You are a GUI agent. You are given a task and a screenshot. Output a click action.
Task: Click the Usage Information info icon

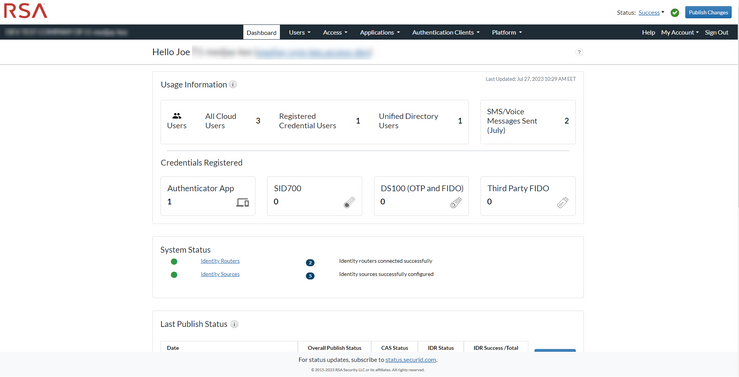(x=233, y=85)
